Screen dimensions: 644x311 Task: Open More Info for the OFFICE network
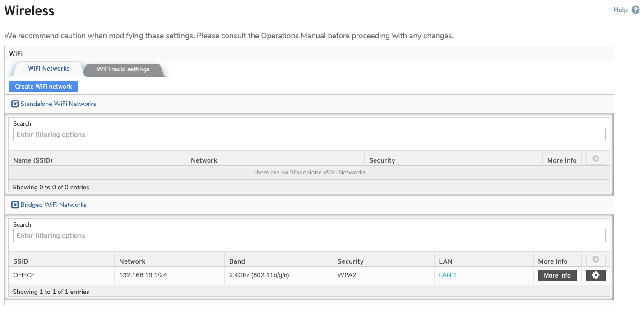[557, 275]
